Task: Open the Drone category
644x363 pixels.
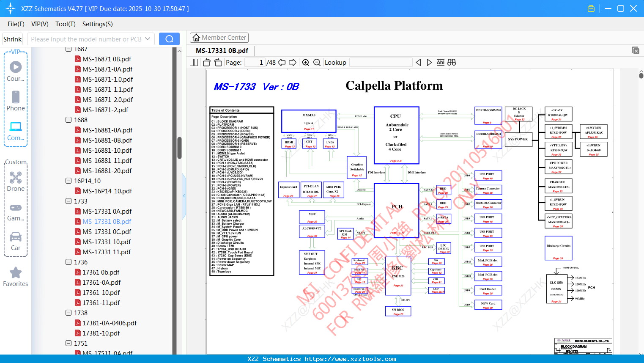Action: point(16,181)
